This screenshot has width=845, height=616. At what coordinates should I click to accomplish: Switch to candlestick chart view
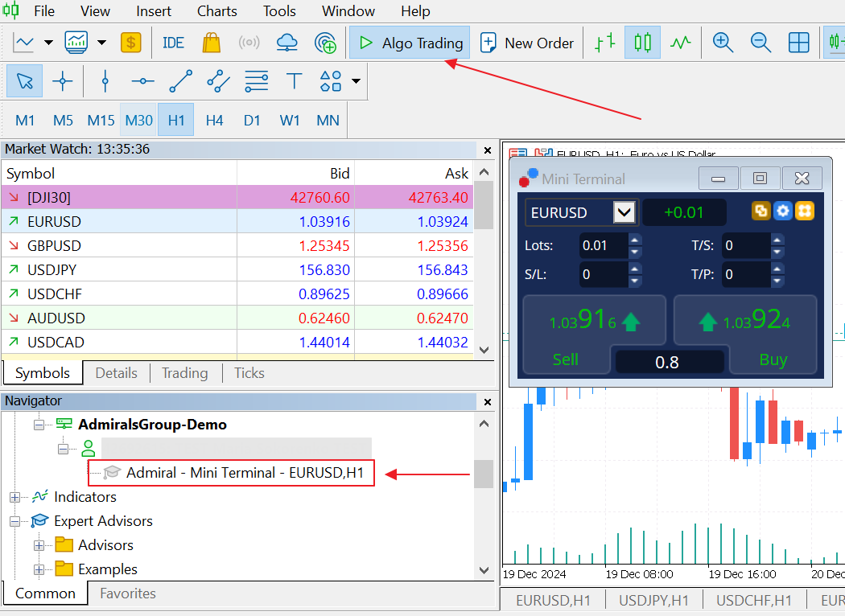click(x=642, y=43)
